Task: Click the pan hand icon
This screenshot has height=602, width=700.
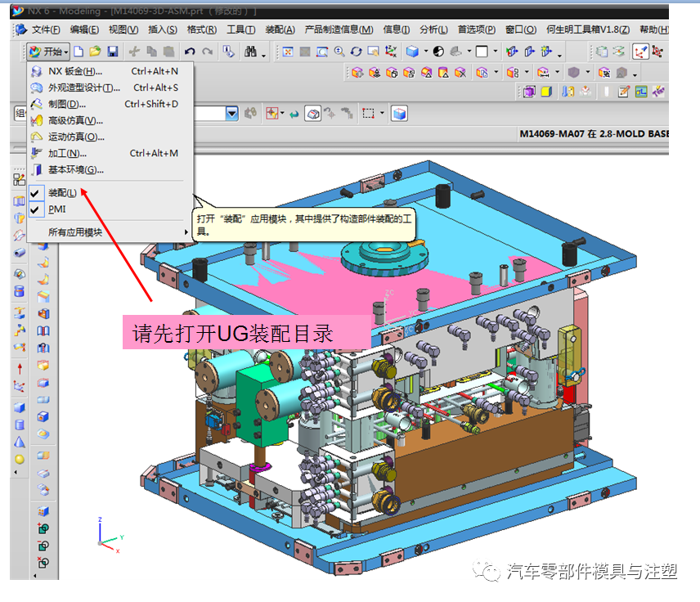Action: point(373,52)
